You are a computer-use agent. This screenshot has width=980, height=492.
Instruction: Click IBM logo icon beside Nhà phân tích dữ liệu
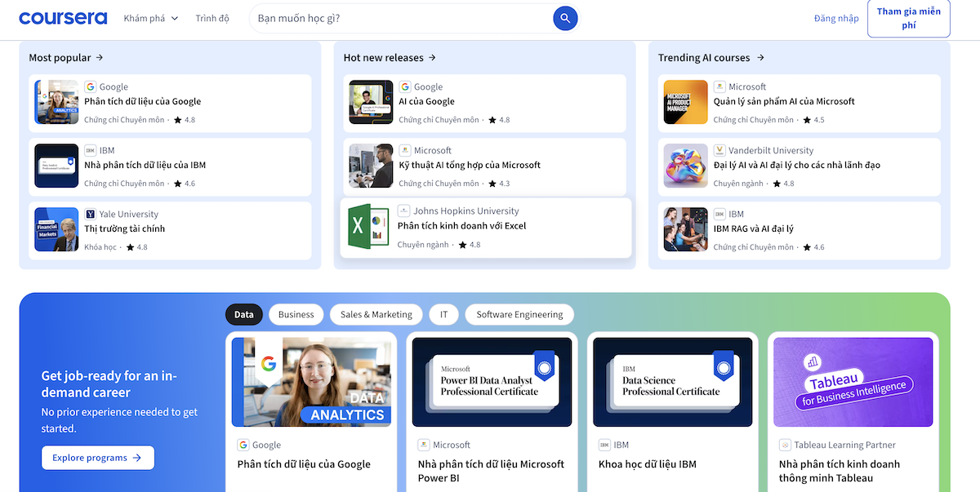[x=91, y=150]
